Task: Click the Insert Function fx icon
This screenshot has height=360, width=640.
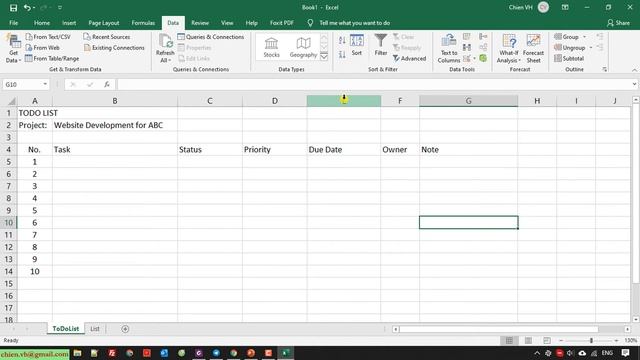Action: (107, 84)
